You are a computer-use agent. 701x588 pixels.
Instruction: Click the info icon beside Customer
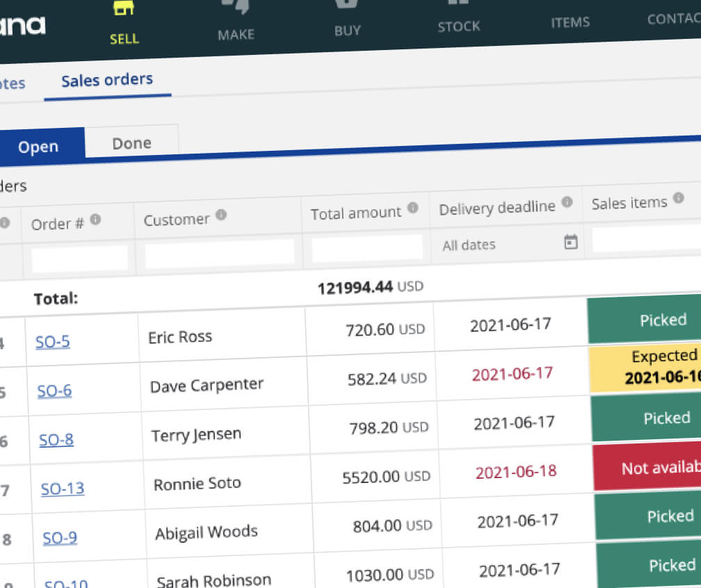coord(221,215)
